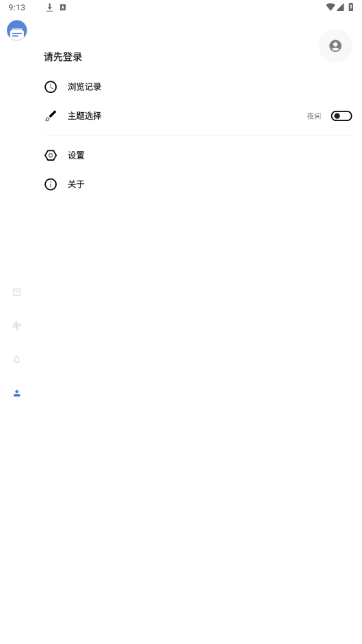The image size is (362, 644).
Task: Tap the 请先登录 login prompt
Action: point(63,57)
